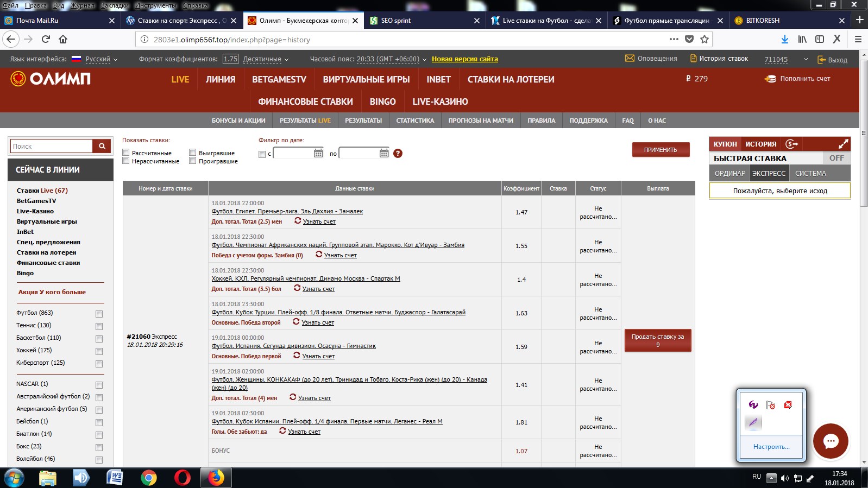Click the Олимп logo
The width and height of the screenshot is (868, 488).
click(x=51, y=79)
